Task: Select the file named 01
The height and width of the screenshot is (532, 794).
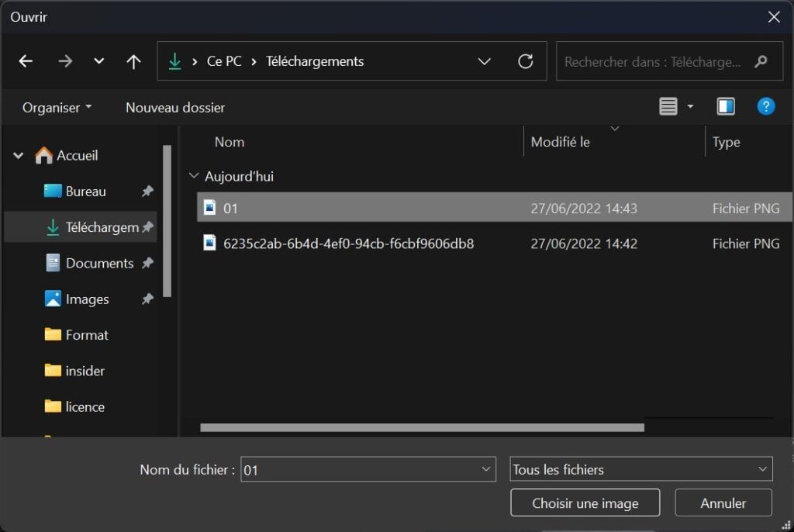Action: coord(494,207)
